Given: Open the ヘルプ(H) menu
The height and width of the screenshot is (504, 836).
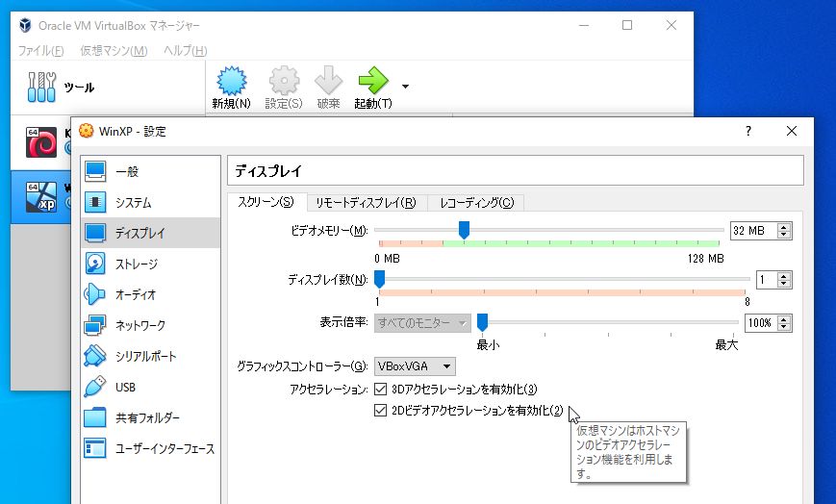Looking at the screenshot, I should pyautogui.click(x=185, y=51).
